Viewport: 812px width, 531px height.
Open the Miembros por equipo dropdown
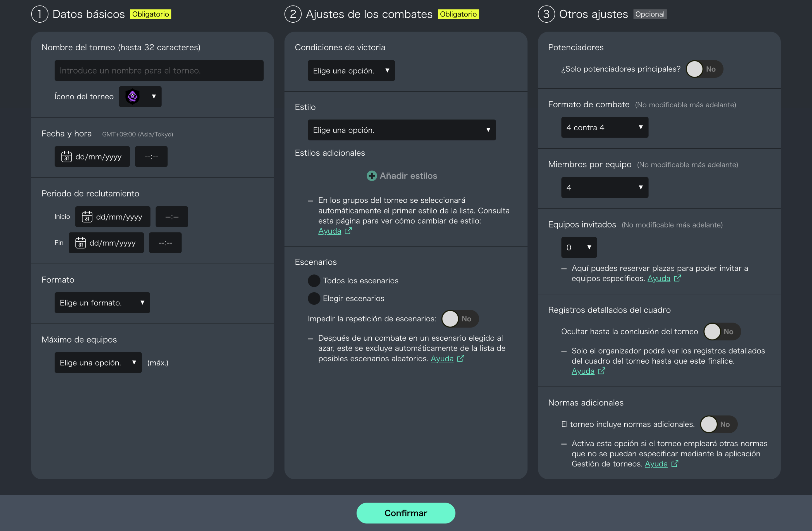pyautogui.click(x=605, y=188)
